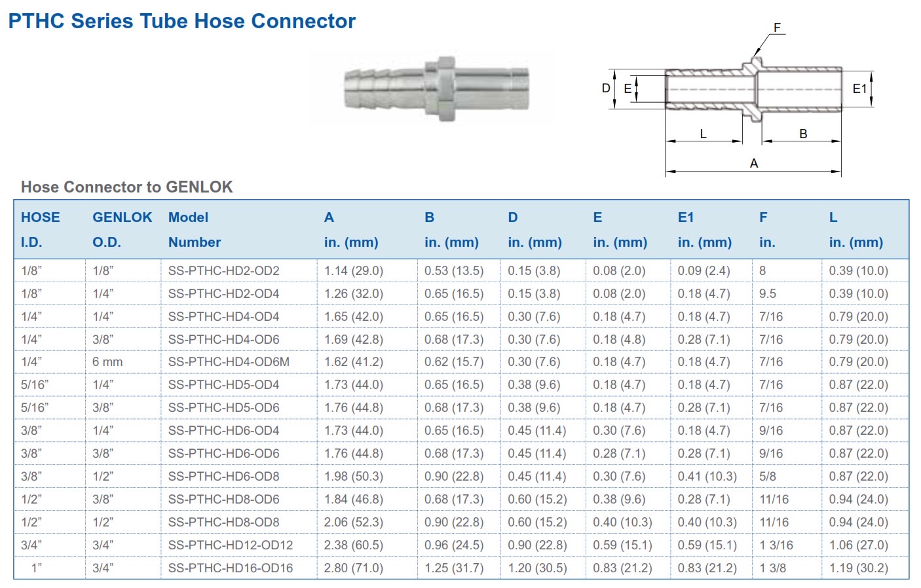Select model SS-PTHC-HD16-OD16
921x588 pixels.
(x=231, y=568)
